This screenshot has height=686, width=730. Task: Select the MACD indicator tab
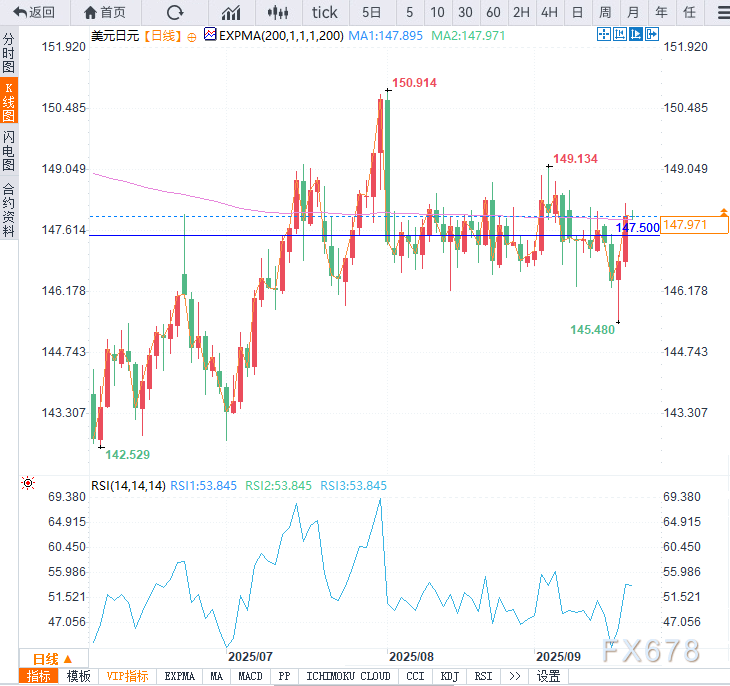[250, 676]
